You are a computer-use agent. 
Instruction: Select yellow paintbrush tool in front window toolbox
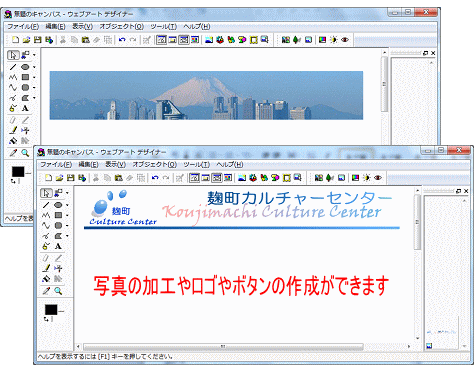[46, 268]
